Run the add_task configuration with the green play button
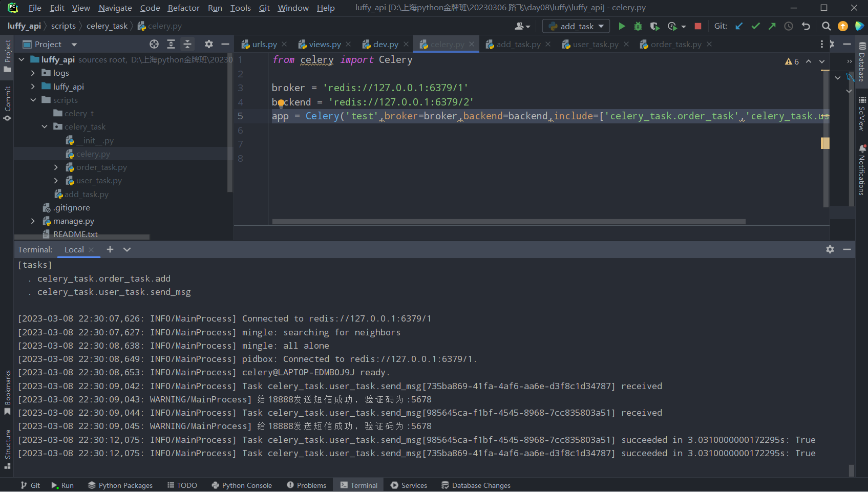Viewport: 868px width, 492px height. [x=622, y=26]
